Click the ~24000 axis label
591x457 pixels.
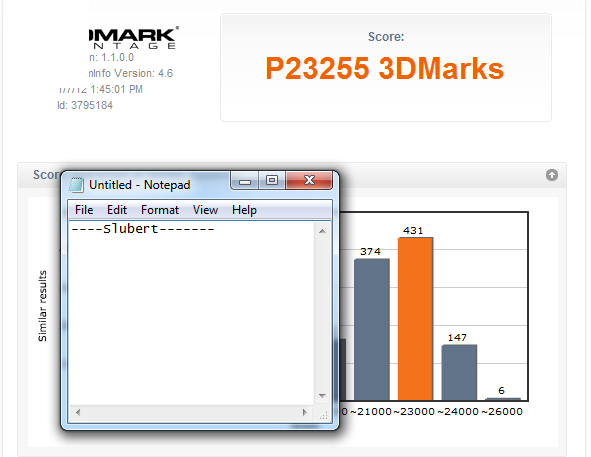click(458, 411)
